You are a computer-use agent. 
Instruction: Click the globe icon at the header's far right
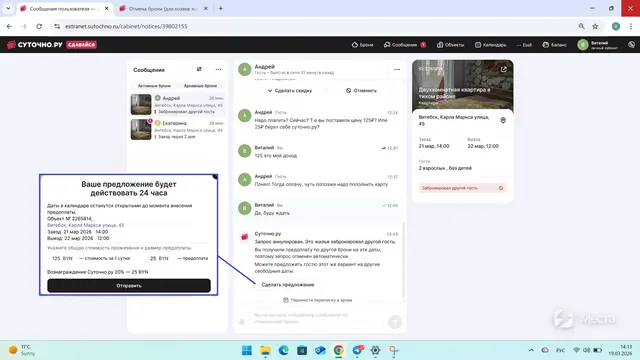coord(631,45)
